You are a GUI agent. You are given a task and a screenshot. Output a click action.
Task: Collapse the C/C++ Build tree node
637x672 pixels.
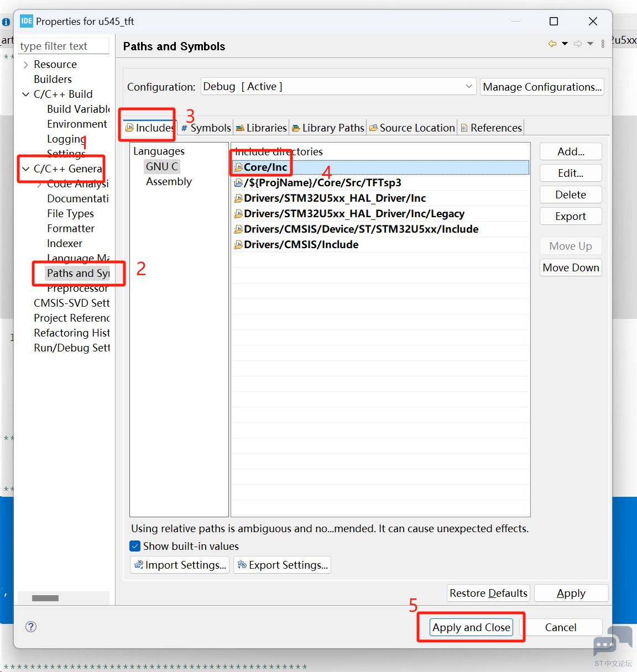26,95
